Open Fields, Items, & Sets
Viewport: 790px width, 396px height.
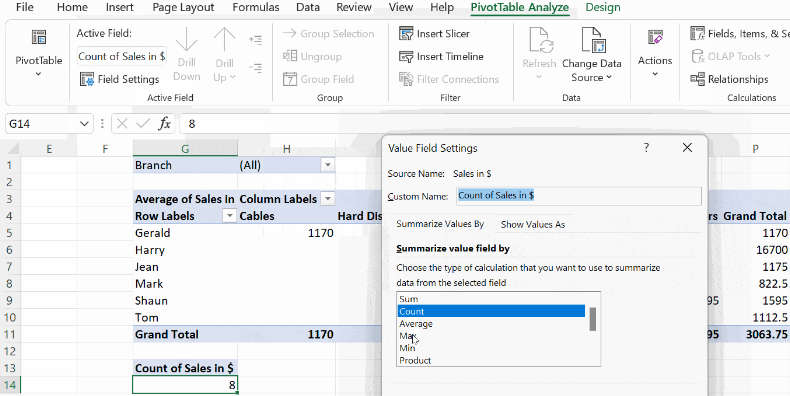point(739,34)
